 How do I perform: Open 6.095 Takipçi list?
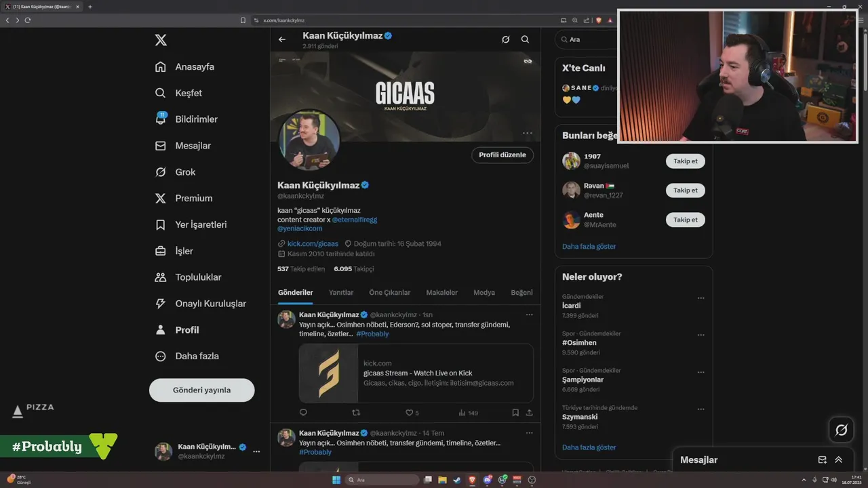pyautogui.click(x=354, y=268)
